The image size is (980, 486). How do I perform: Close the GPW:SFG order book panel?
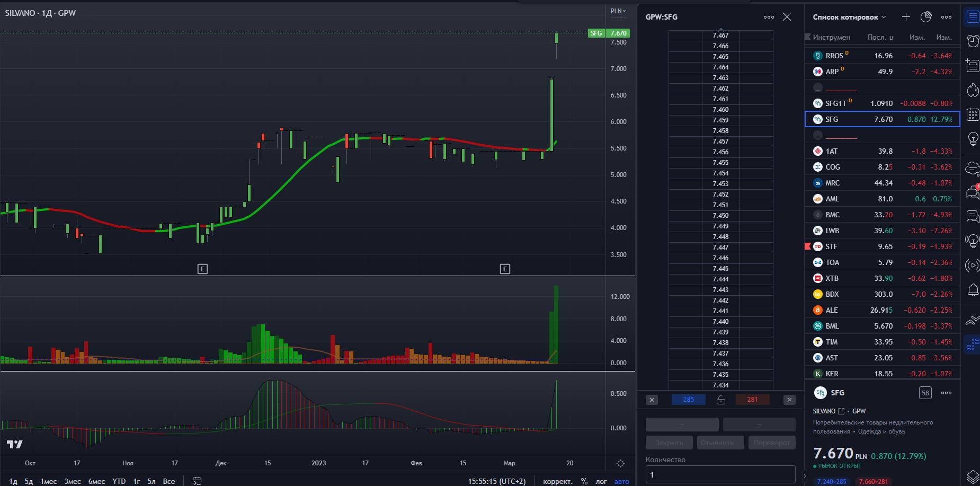(787, 17)
